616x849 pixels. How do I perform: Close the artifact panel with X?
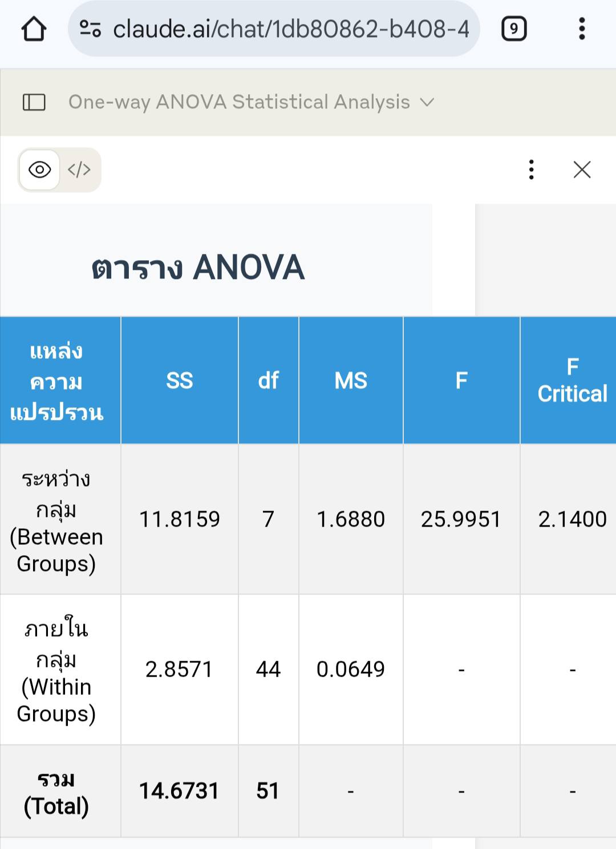[582, 169]
